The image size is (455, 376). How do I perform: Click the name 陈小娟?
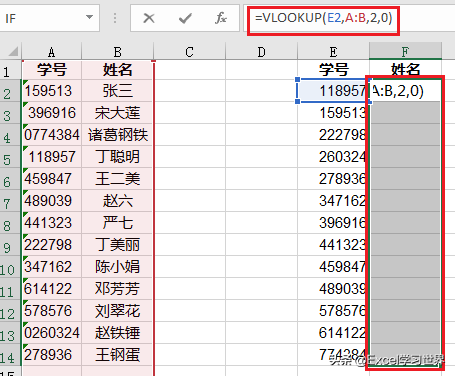(x=118, y=267)
